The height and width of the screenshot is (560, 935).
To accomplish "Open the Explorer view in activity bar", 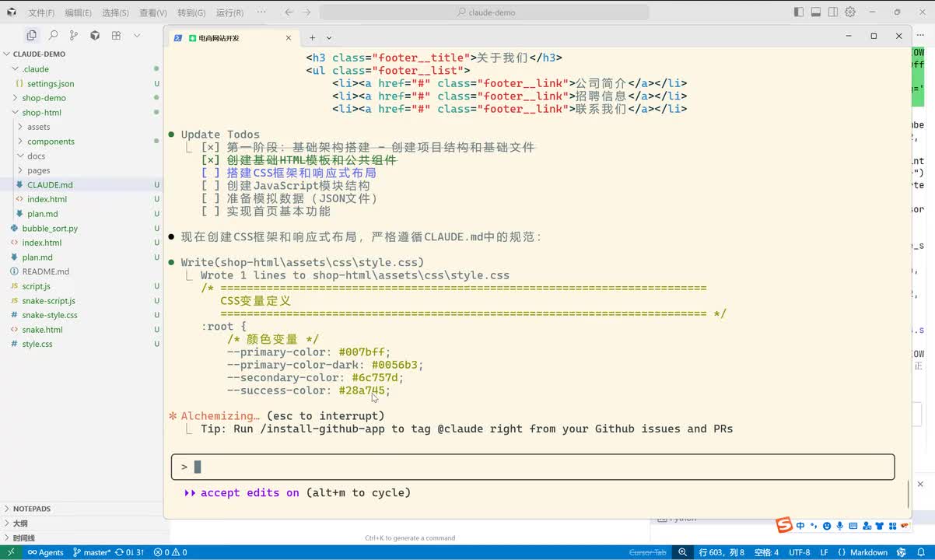I will coord(31,35).
